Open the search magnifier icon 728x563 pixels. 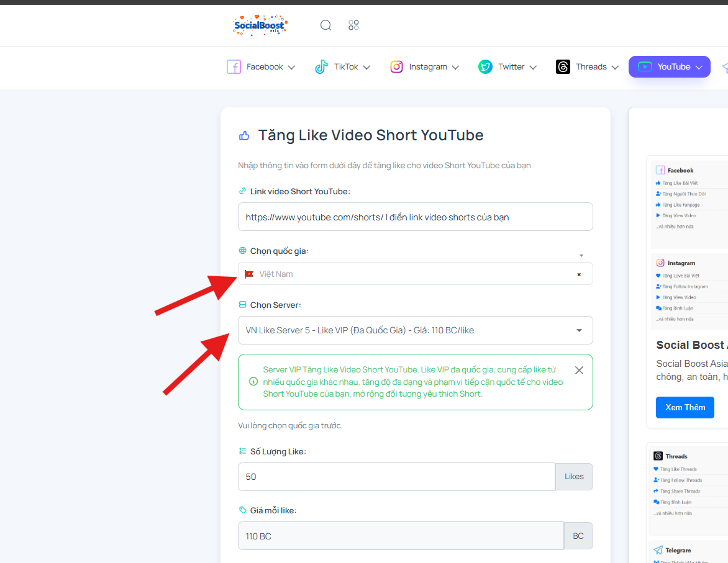pyautogui.click(x=326, y=25)
